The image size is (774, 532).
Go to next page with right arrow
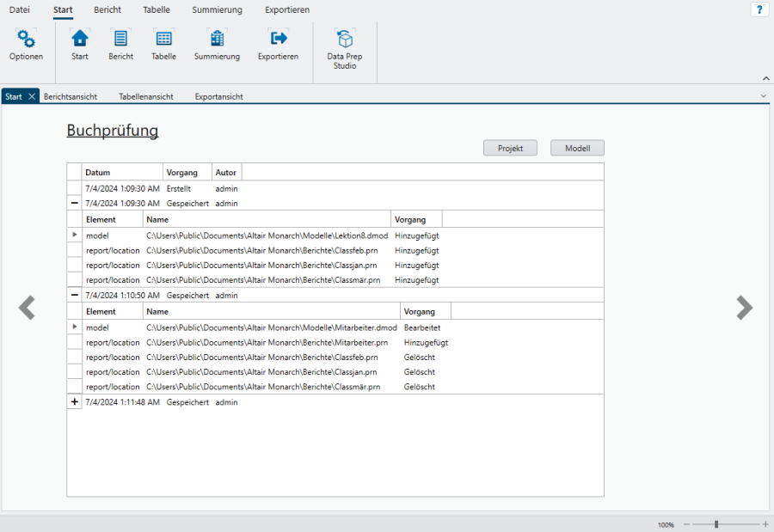click(x=744, y=308)
